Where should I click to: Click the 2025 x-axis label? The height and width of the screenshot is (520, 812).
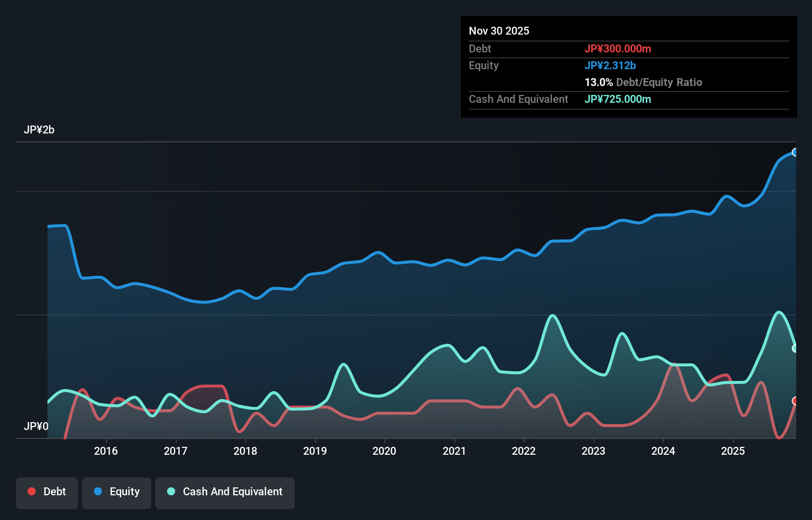(x=733, y=451)
